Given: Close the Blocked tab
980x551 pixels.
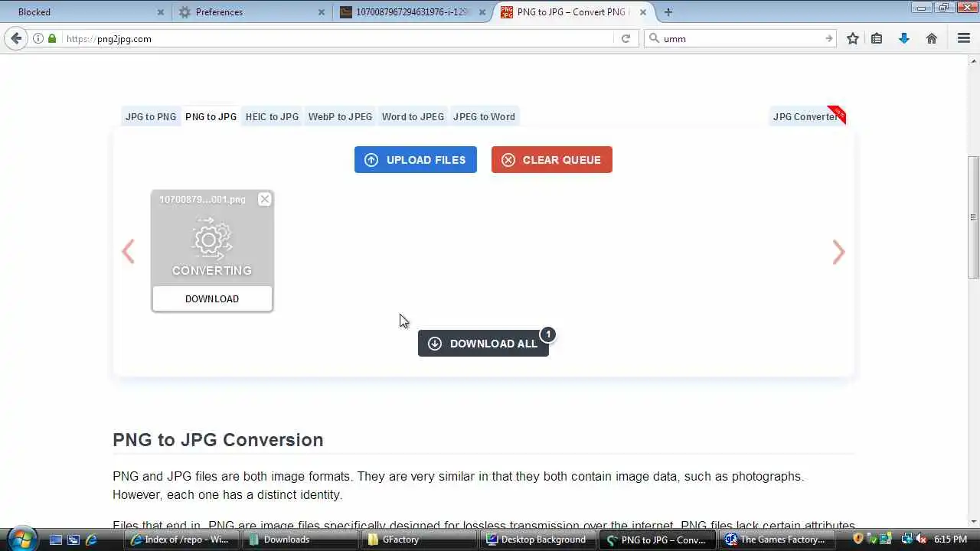Looking at the screenshot, I should 161,12.
